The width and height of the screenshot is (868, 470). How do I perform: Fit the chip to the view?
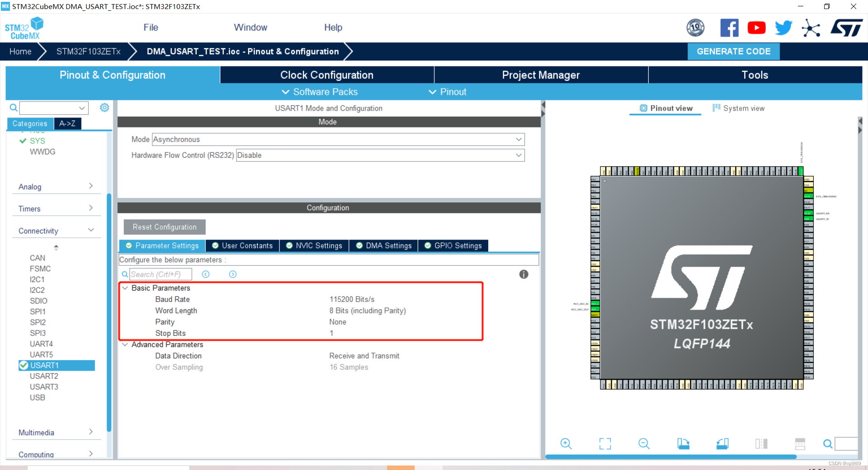pos(605,444)
